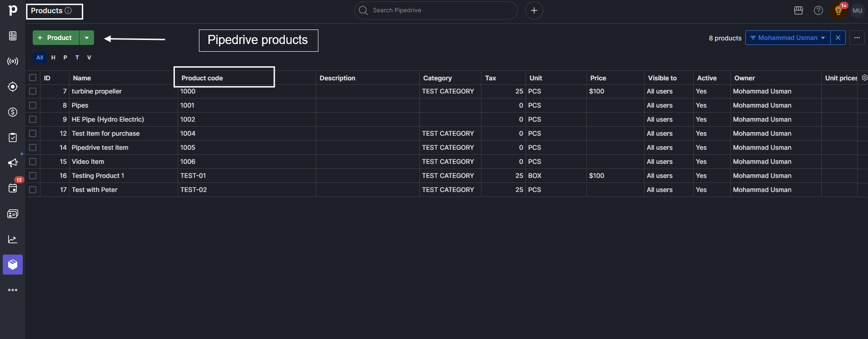Image resolution: width=868 pixels, height=339 pixels.
Task: Open the Deals target sidebar icon
Action: pyautogui.click(x=13, y=87)
